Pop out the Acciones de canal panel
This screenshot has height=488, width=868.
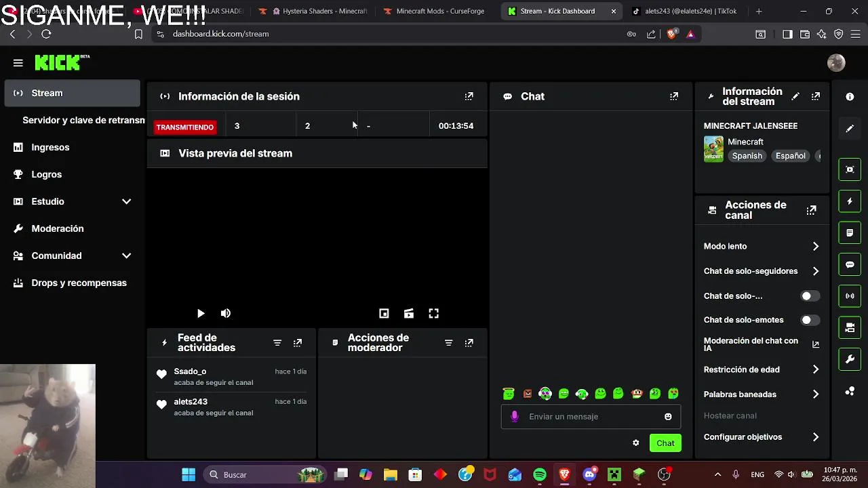point(811,210)
